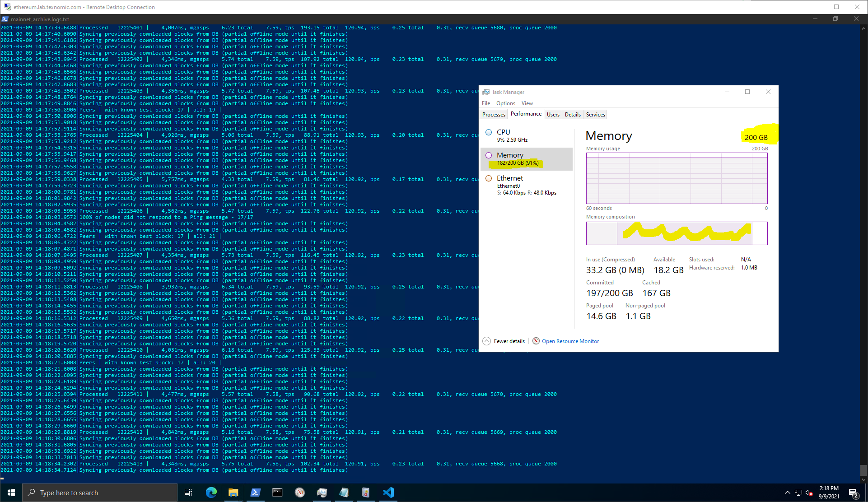Open the Details tab

[x=573, y=115]
